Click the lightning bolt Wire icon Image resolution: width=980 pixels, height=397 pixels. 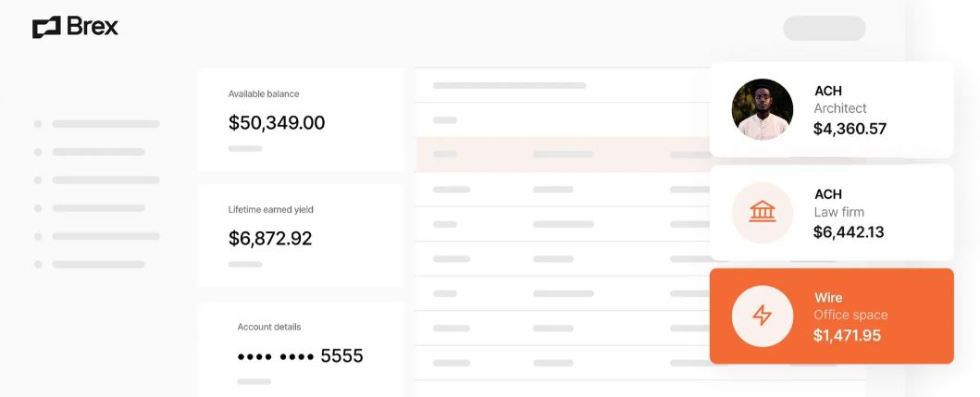pos(763,316)
